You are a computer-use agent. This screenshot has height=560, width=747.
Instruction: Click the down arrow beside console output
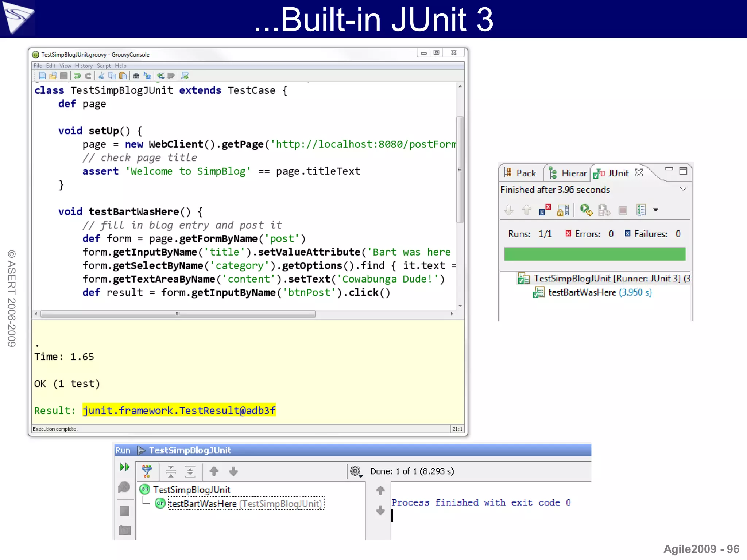380,510
